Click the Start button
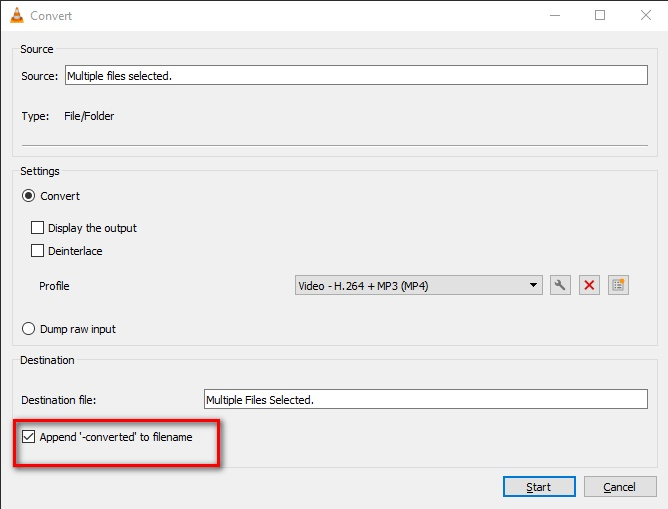The image size is (668, 509). [539, 486]
